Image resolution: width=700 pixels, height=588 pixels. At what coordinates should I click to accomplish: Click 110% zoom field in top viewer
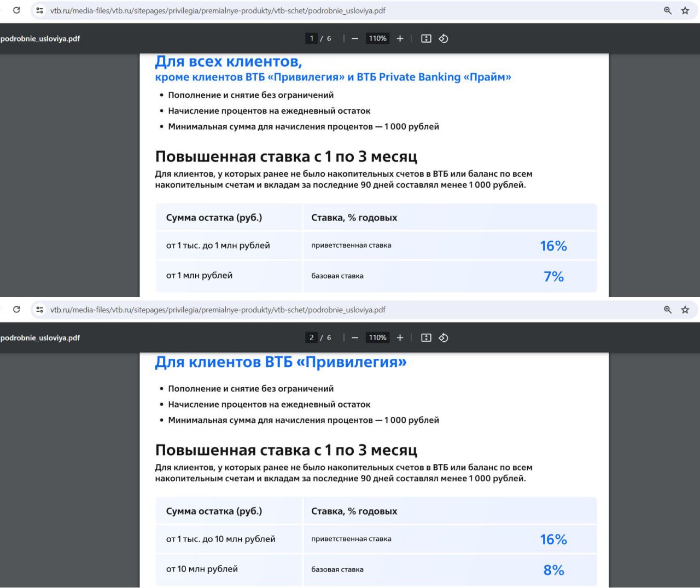[377, 38]
